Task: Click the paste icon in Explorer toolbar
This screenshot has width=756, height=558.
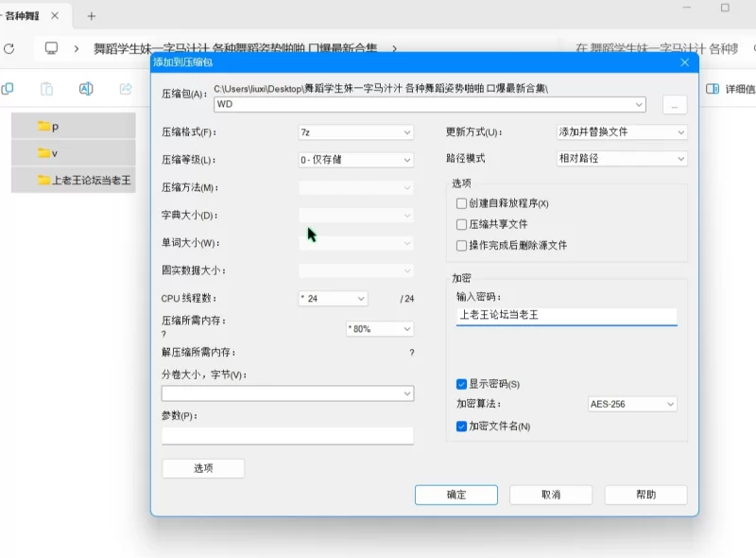Action: click(46, 89)
